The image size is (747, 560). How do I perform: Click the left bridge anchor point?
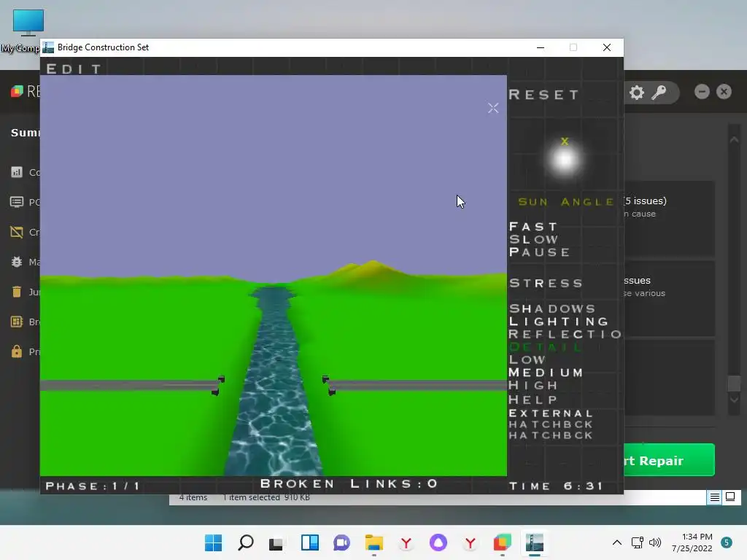click(x=218, y=385)
